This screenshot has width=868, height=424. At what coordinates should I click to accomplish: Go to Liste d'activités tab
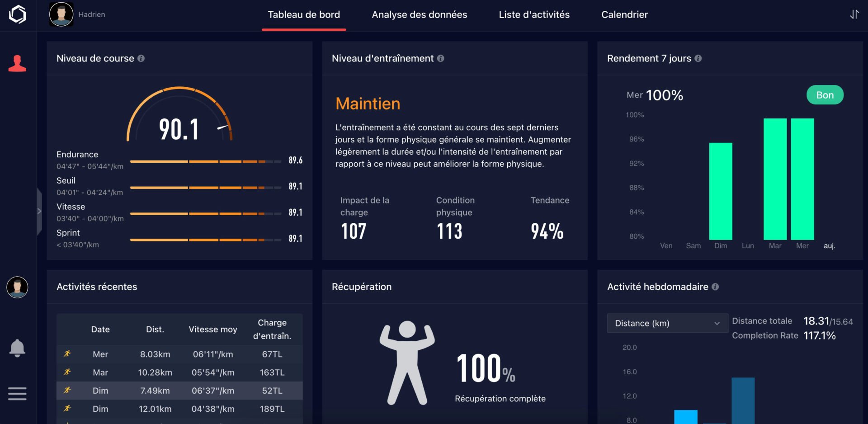pos(534,14)
